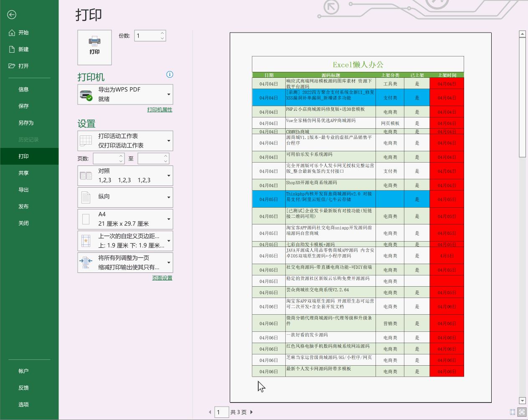Open the 页面设置 link
The width and height of the screenshot is (528, 420).
pos(162,278)
